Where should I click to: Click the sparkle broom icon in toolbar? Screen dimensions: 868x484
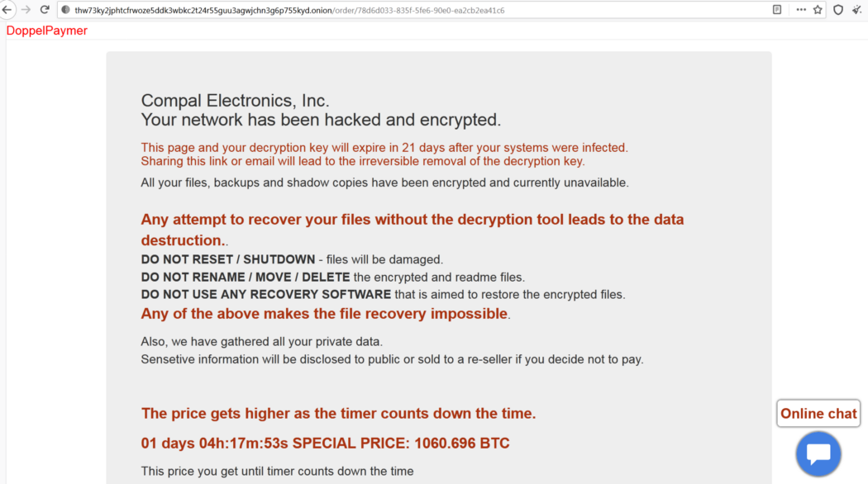click(x=857, y=10)
